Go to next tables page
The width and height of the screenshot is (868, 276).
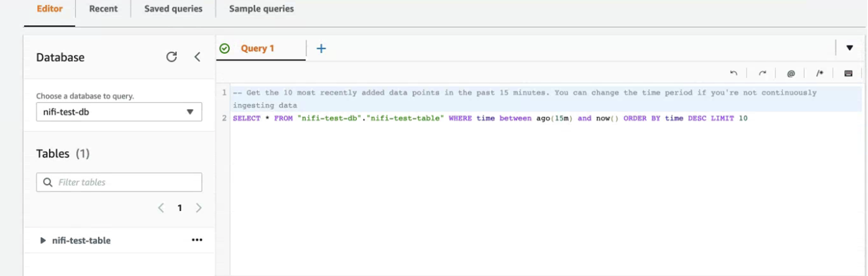[x=198, y=208]
